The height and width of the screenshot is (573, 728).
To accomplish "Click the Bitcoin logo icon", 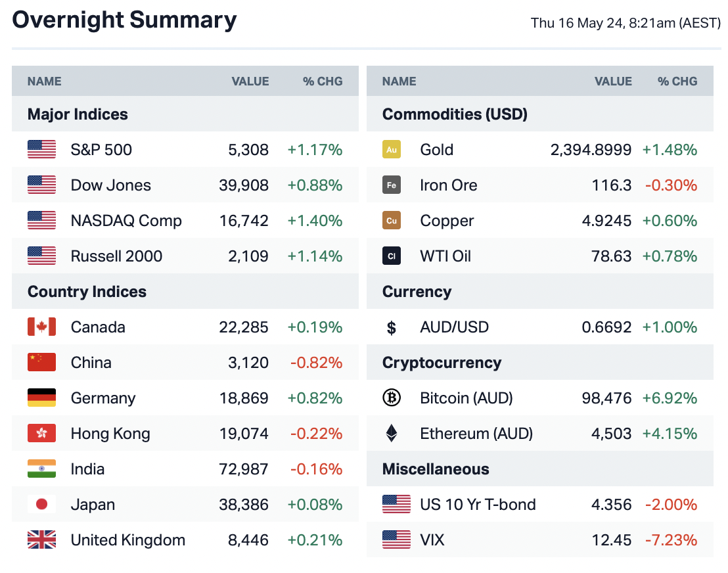I will point(392,398).
